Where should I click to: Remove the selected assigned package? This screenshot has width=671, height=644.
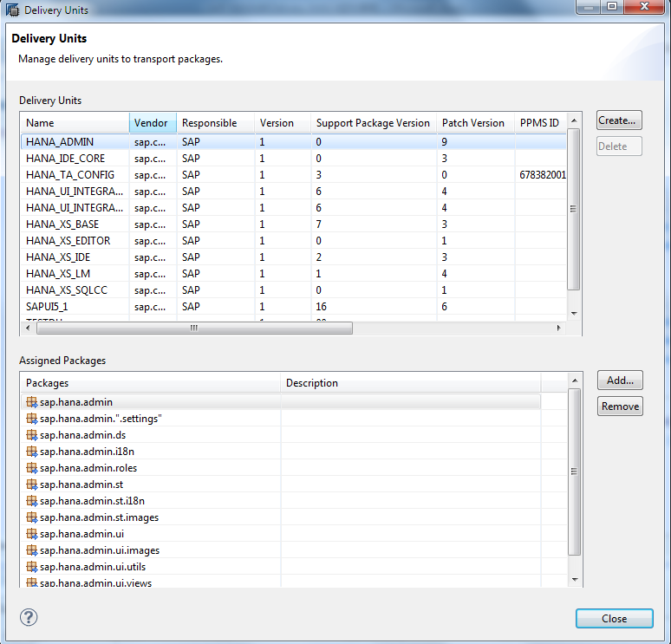620,407
